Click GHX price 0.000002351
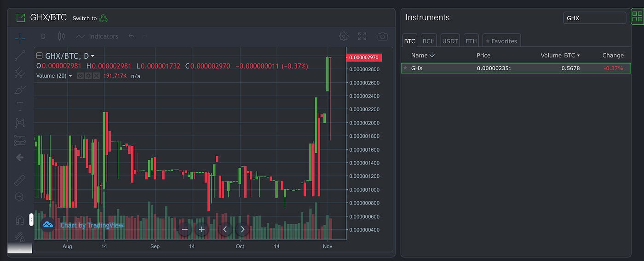The height and width of the screenshot is (261, 644). point(494,68)
